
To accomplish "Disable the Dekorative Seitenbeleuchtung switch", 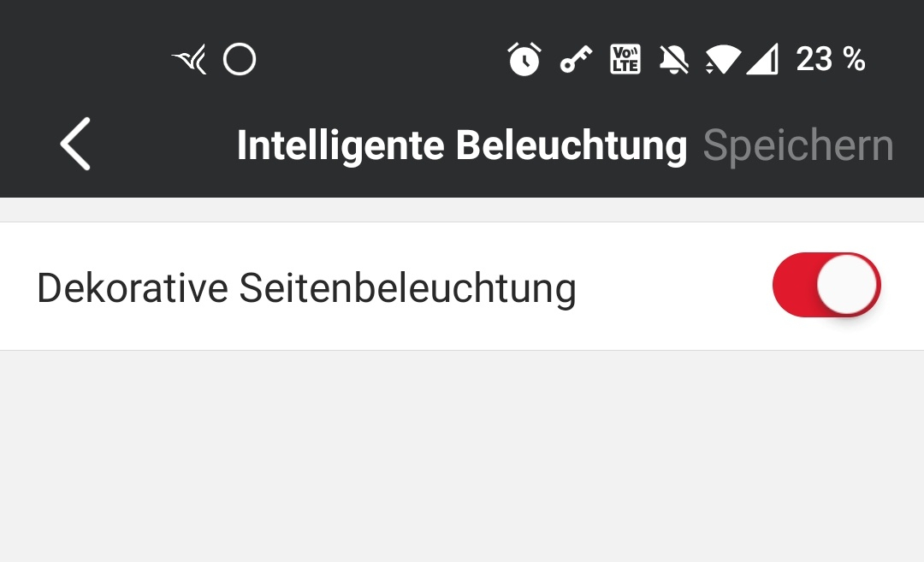I will (x=826, y=285).
